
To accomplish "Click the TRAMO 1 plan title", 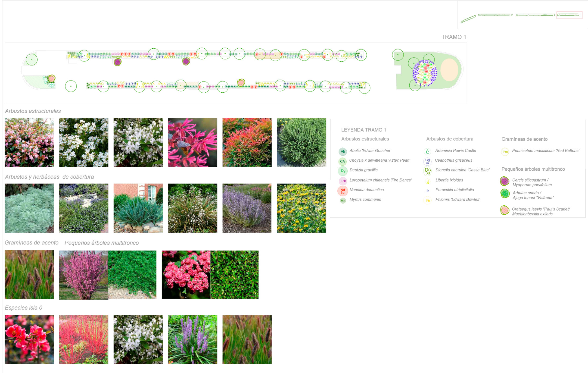I will tap(453, 37).
